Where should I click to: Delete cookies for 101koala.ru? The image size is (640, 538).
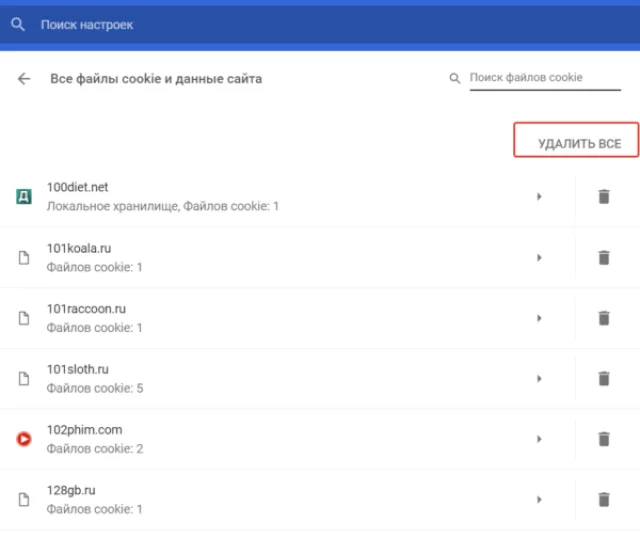click(x=604, y=258)
